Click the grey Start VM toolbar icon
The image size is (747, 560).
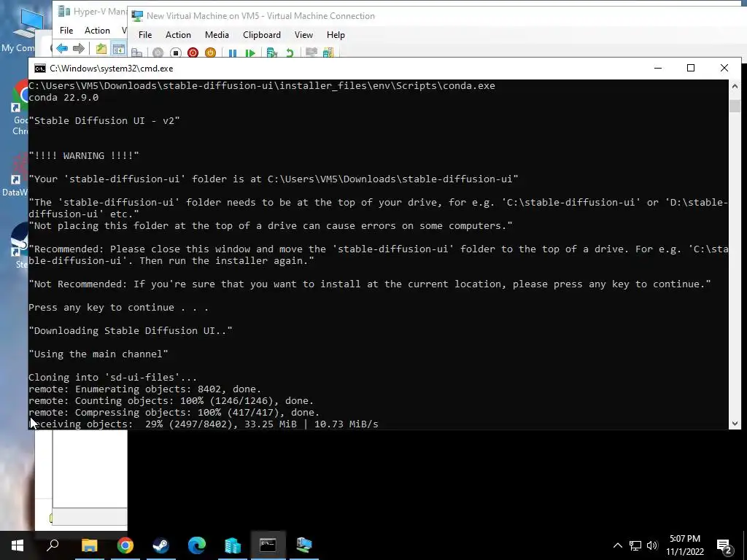click(x=158, y=52)
